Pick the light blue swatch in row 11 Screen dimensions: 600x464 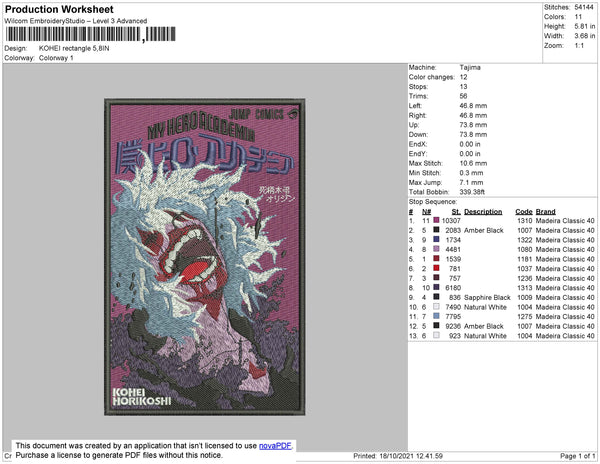pos(436,316)
